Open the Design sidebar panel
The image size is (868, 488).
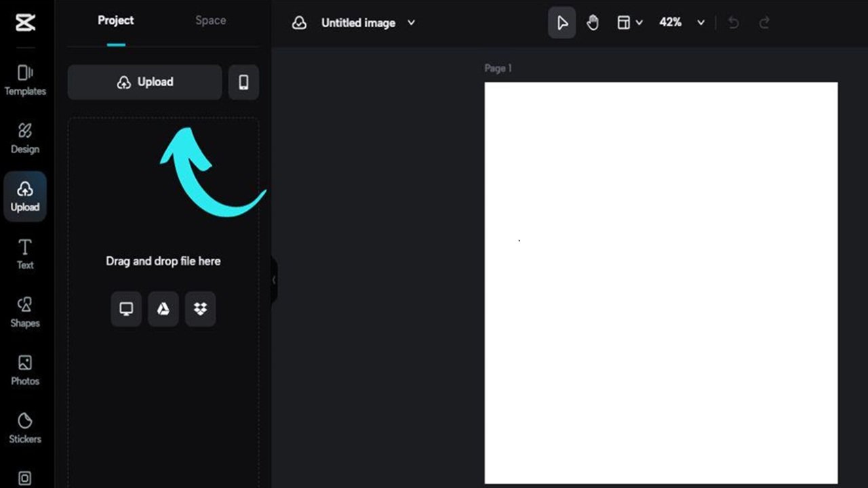[x=25, y=138]
